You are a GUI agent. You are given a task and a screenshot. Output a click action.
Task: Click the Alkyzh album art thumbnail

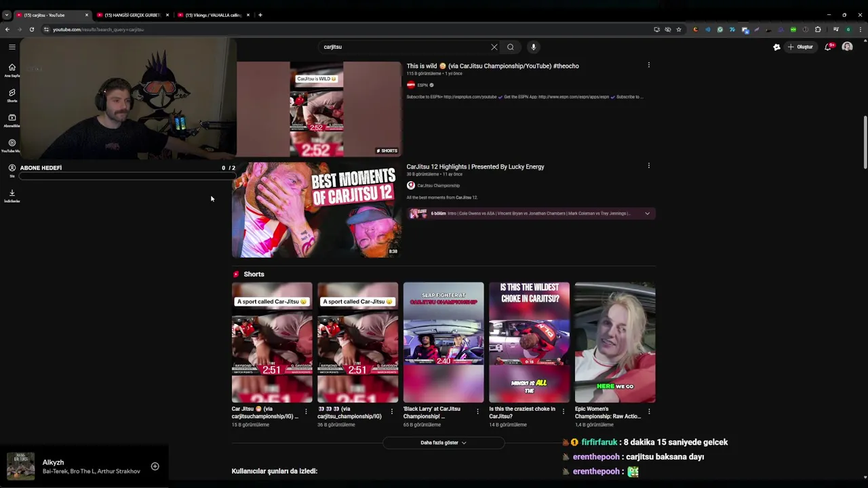pyautogui.click(x=20, y=466)
